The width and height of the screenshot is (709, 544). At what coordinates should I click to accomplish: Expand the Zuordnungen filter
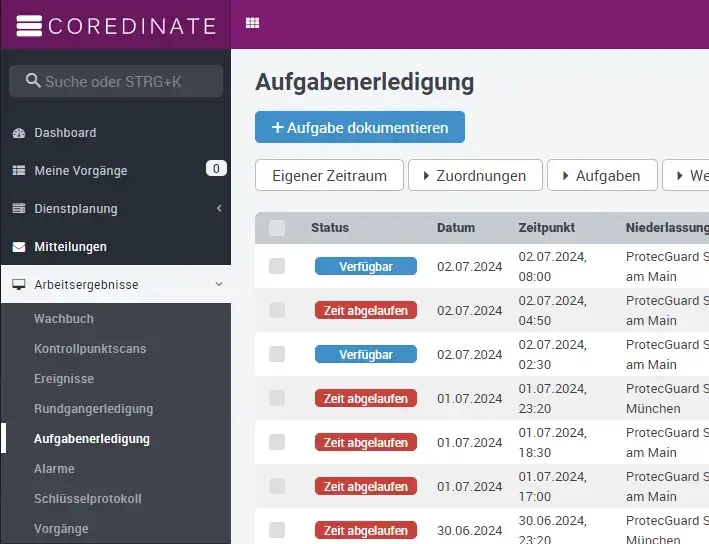click(x=475, y=175)
